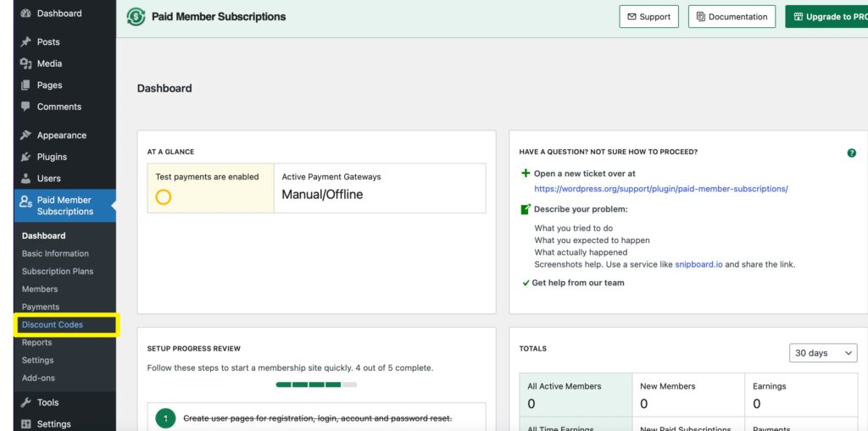Click the Paid Member Subscriptions sidebar icon
The width and height of the screenshot is (868, 431).
point(26,202)
